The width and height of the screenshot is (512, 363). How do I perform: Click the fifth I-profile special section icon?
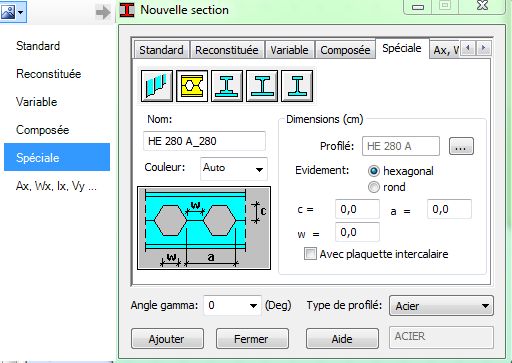tap(297, 86)
